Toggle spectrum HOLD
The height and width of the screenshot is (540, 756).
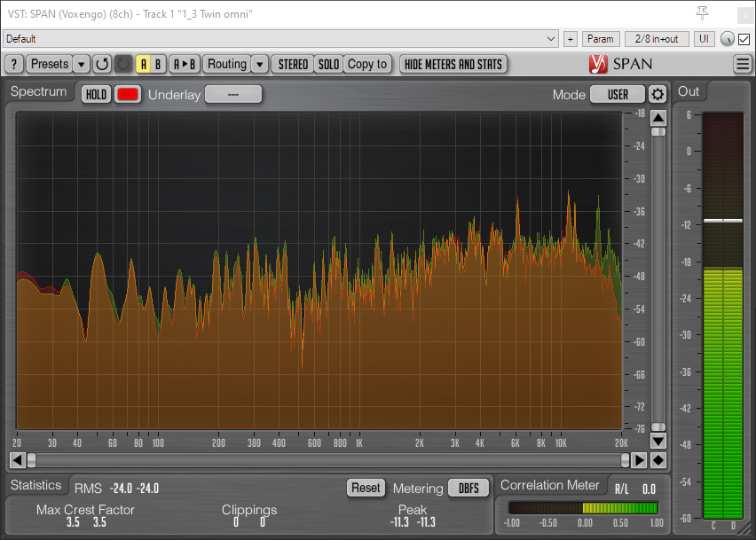[96, 95]
